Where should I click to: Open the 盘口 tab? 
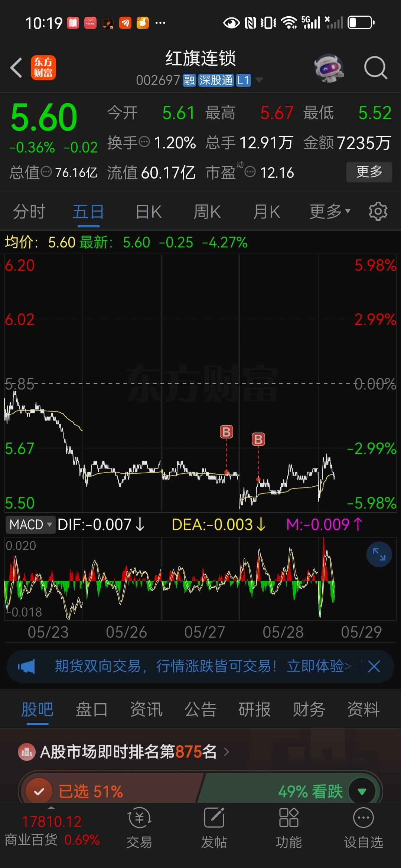click(x=92, y=710)
